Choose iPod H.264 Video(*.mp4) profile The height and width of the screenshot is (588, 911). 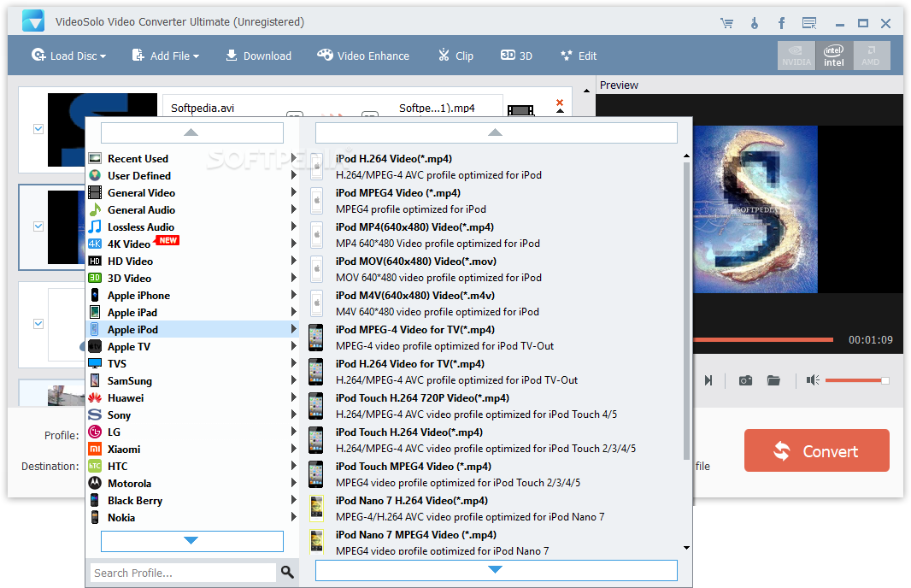coord(496,167)
